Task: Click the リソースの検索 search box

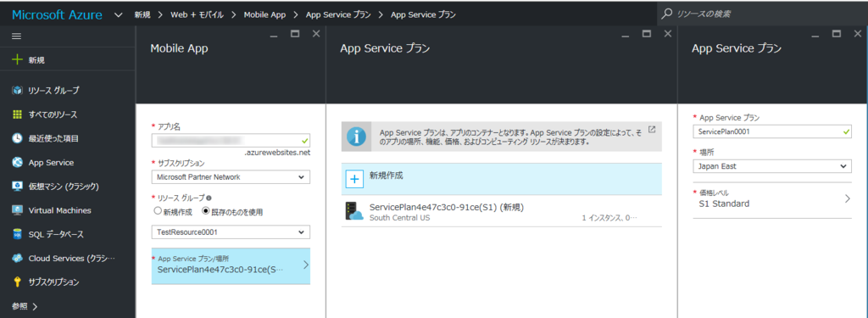Action: (762, 14)
